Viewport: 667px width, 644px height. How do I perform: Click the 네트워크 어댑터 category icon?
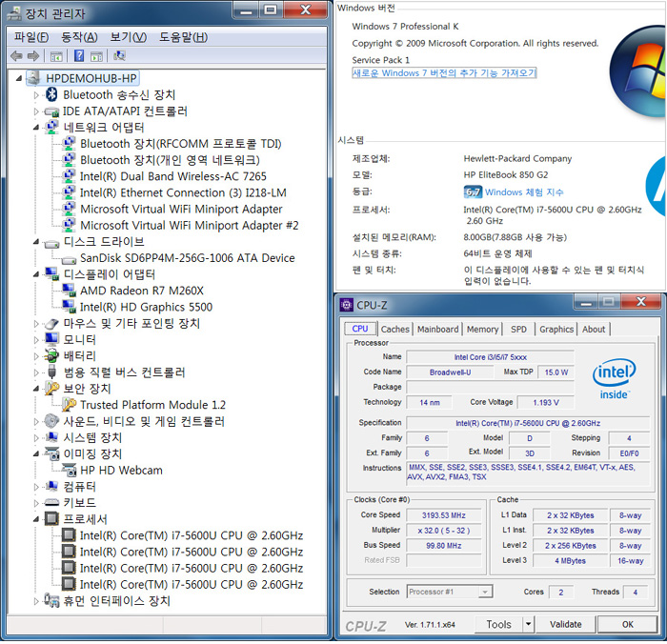[x=51, y=128]
